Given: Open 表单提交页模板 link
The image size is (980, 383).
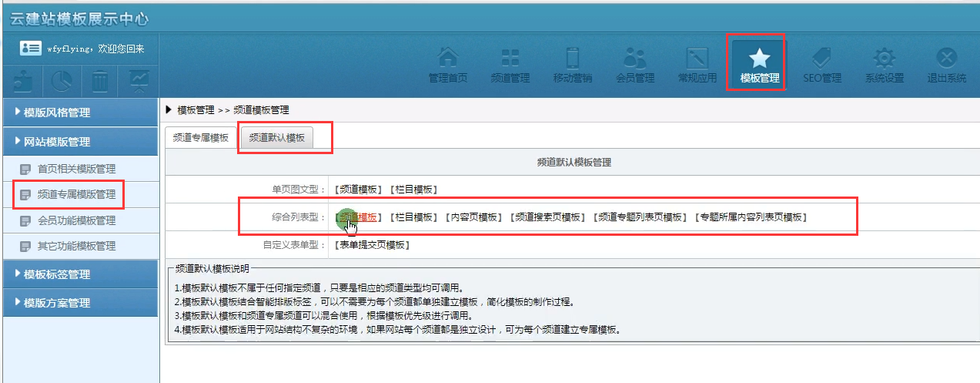Looking at the screenshot, I should tap(373, 245).
